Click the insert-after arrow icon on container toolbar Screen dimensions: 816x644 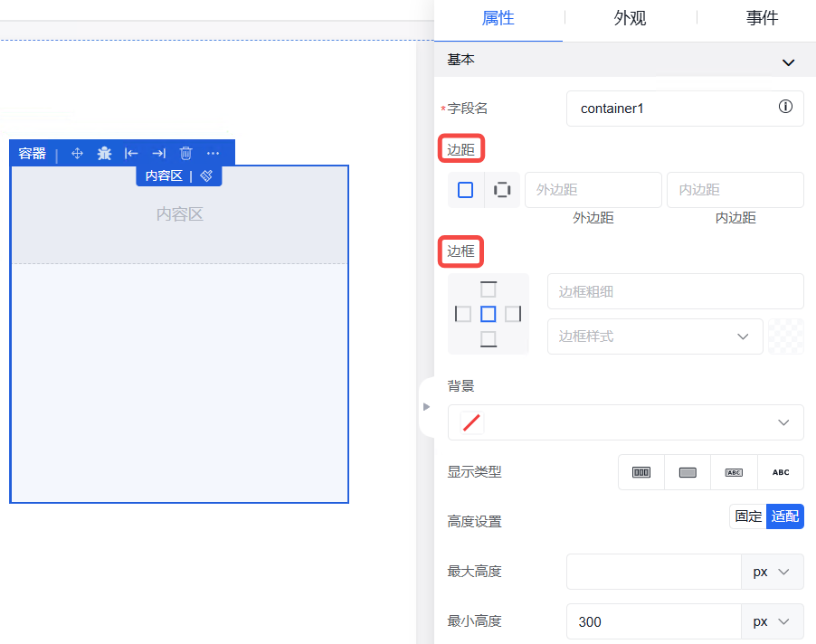(158, 154)
